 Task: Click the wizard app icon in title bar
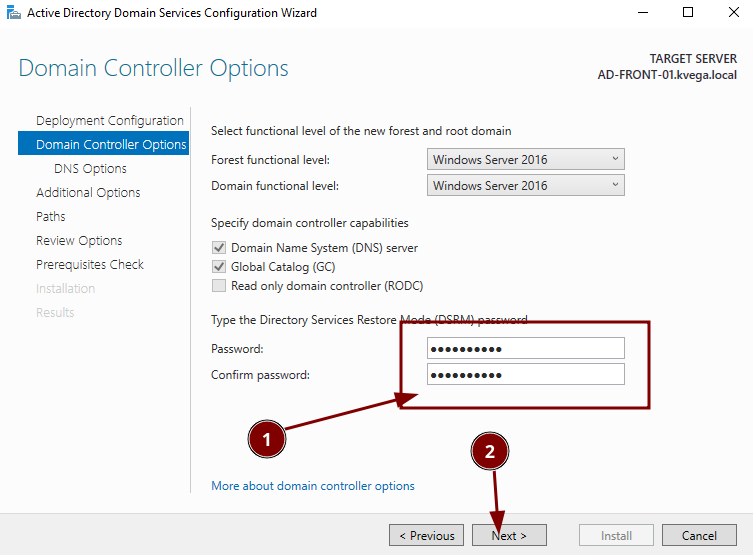coord(11,13)
